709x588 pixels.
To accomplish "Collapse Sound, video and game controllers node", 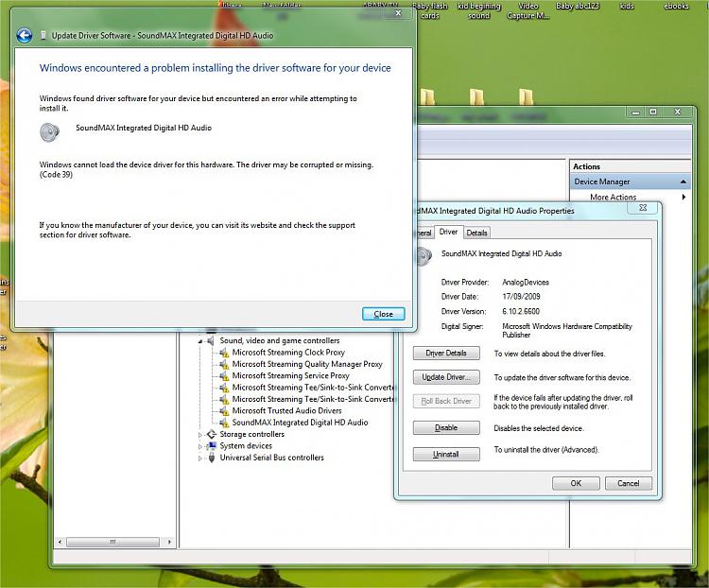I will (x=200, y=341).
